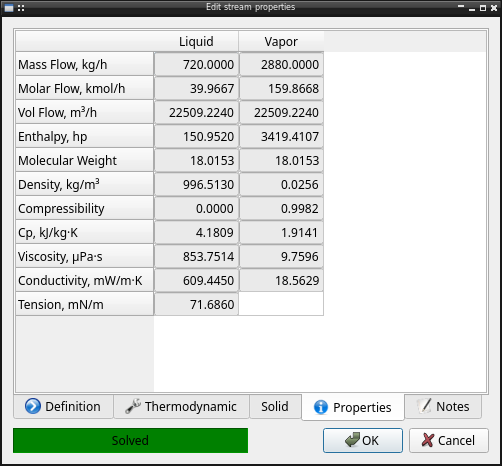Select the Vol Flow, m³/h row header
502x466 pixels.
tap(85, 112)
